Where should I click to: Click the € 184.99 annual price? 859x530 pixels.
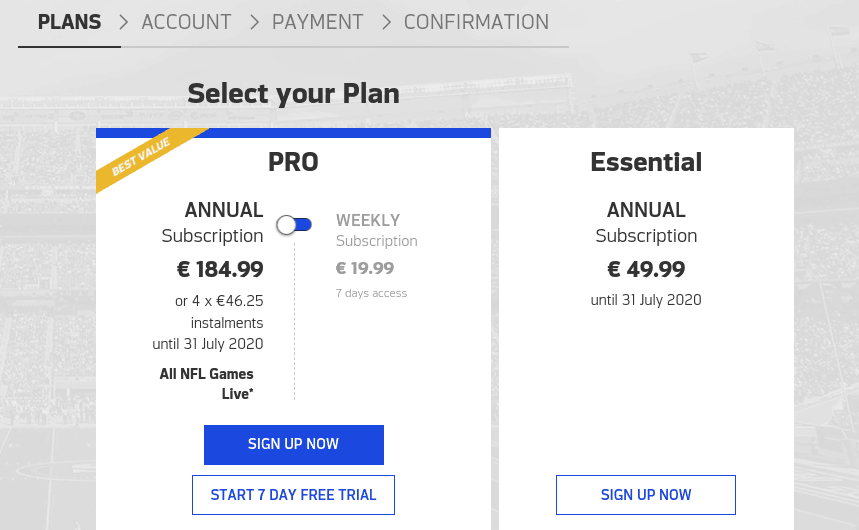click(x=220, y=269)
